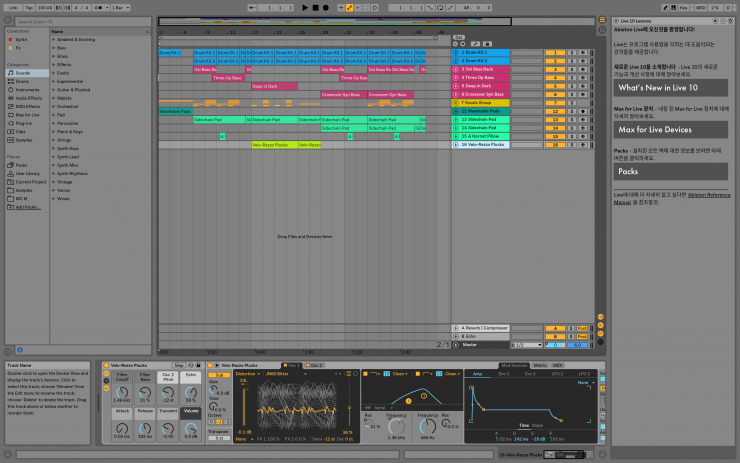740x463 pixels.
Task: Open Packs in browser Places
Action: (21, 165)
